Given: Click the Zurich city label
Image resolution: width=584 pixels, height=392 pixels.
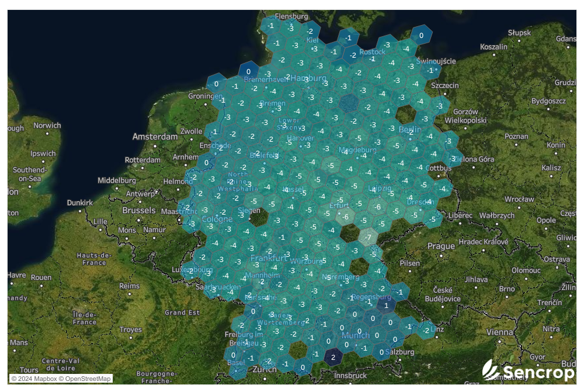Looking at the screenshot, I should (265, 369).
